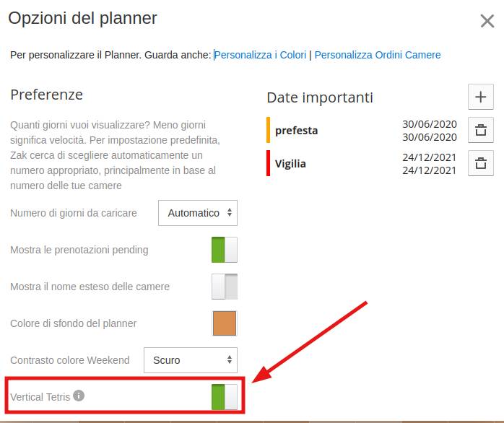The height and width of the screenshot is (423, 504).
Task: Expand Contrasto colore Weekend dropdown
Action: click(191, 359)
